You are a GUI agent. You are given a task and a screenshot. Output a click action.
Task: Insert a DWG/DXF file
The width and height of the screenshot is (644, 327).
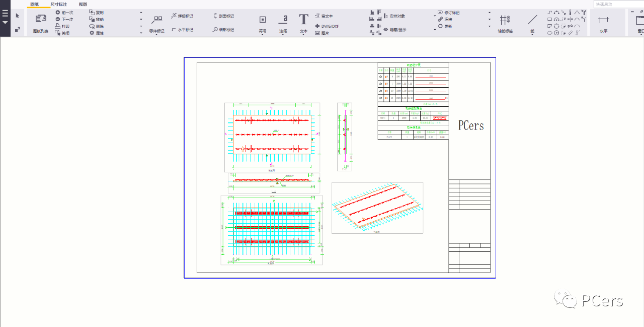coord(327,26)
